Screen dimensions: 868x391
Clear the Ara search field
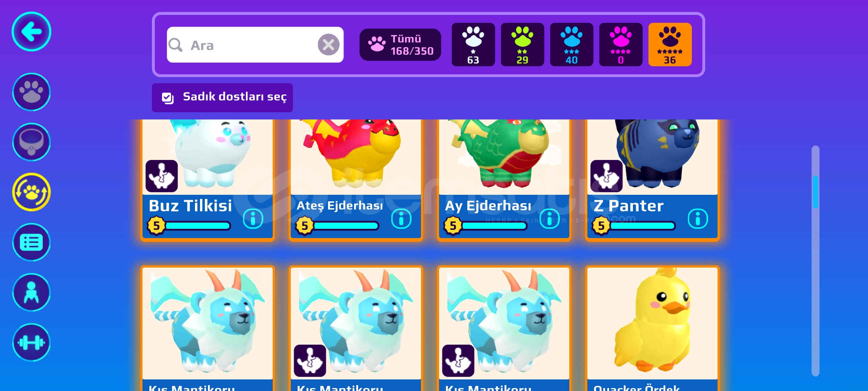coord(328,45)
